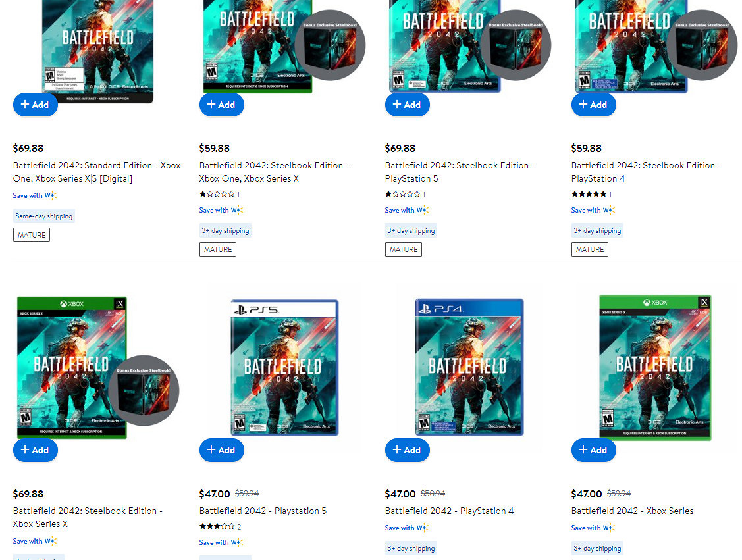Screen dimensions: 742x560
Task: Click Steelbook Xbox Series X cover with bonus badge
Action: [x=71, y=367]
